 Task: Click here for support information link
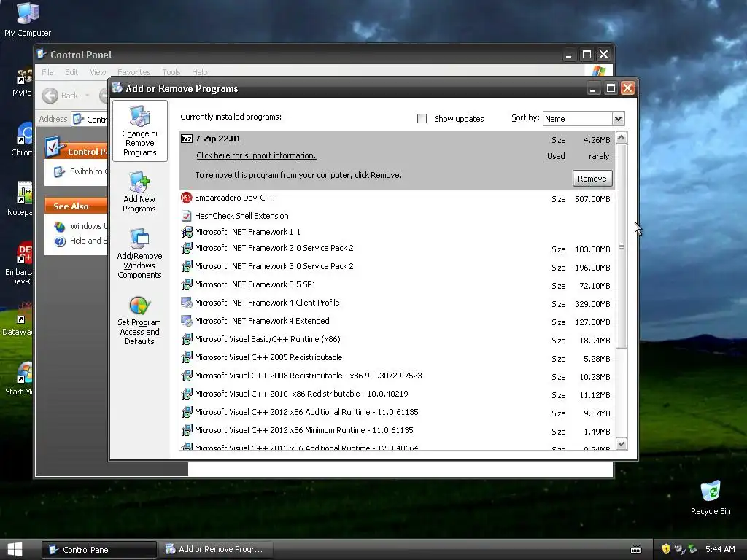[x=256, y=155]
